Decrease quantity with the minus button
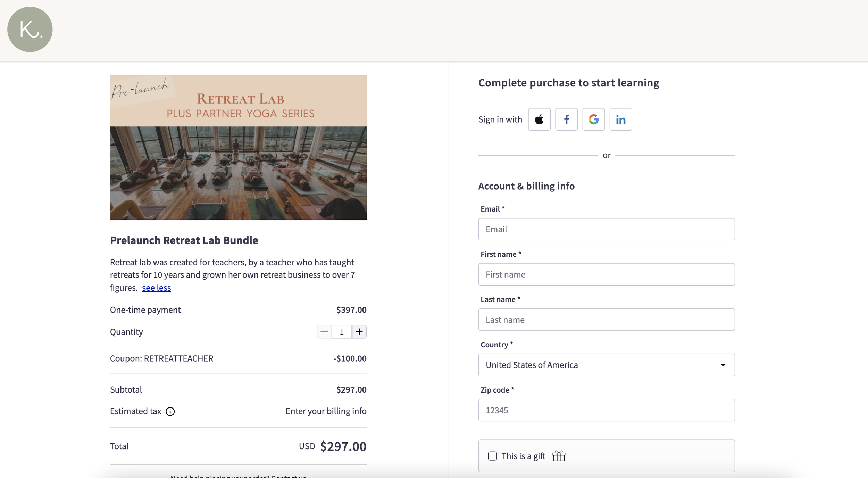The height and width of the screenshot is (478, 868). [x=324, y=332]
